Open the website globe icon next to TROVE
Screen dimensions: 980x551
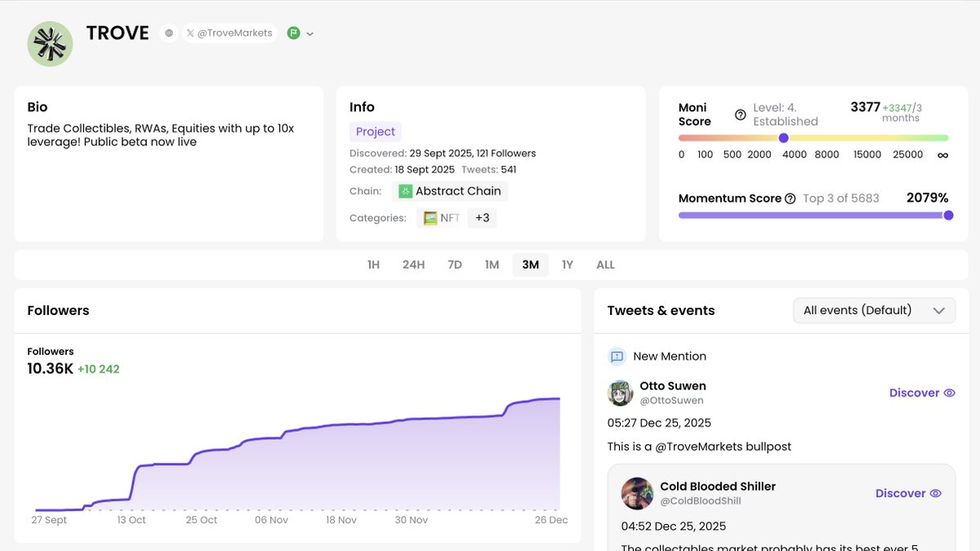tap(169, 33)
